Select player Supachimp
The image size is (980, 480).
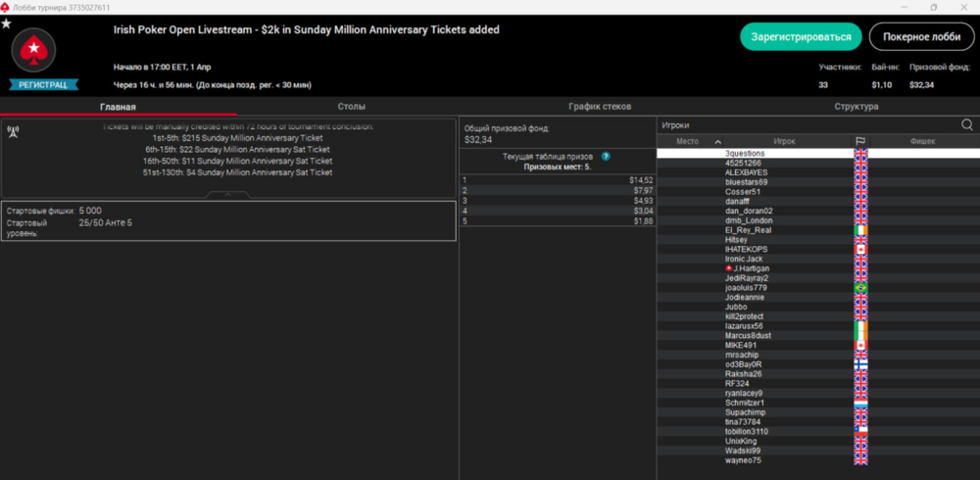point(745,412)
